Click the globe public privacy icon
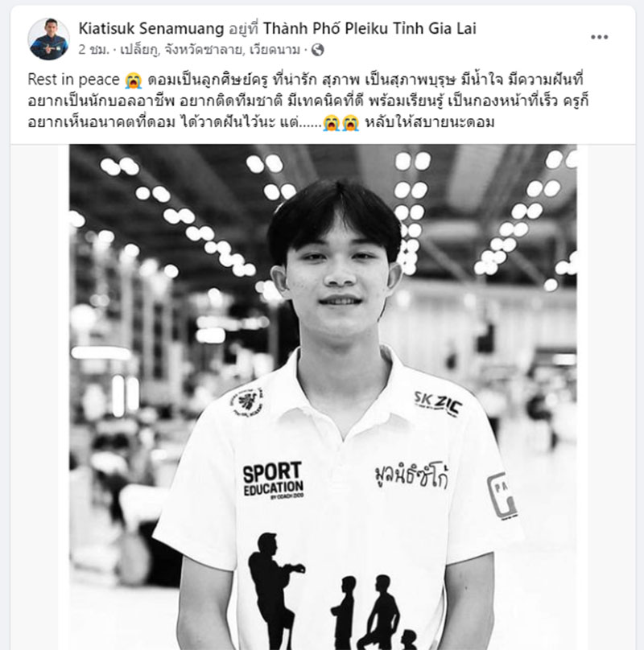This screenshot has height=650, width=644. coord(317,50)
